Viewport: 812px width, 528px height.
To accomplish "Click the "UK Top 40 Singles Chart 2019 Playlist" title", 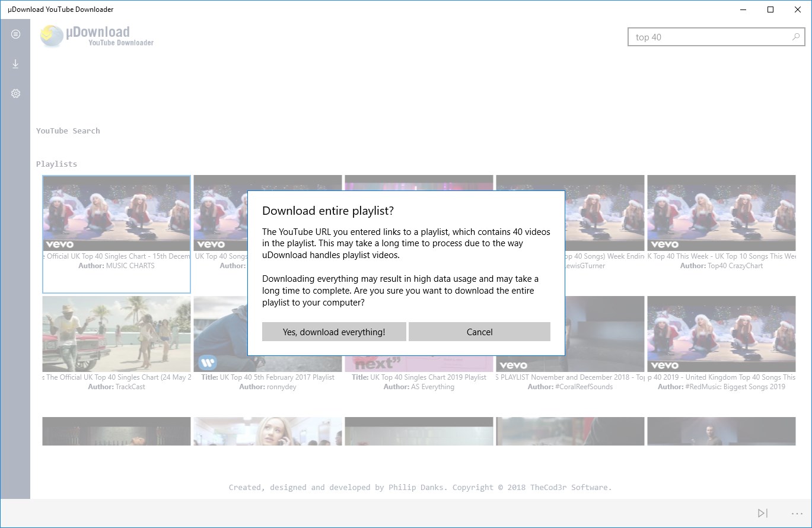I will pyautogui.click(x=419, y=377).
